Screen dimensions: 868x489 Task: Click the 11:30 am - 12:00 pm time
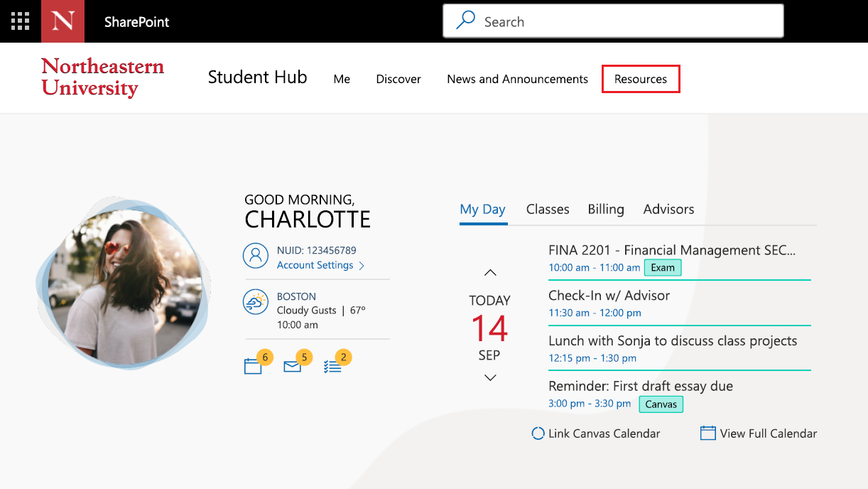[595, 313]
